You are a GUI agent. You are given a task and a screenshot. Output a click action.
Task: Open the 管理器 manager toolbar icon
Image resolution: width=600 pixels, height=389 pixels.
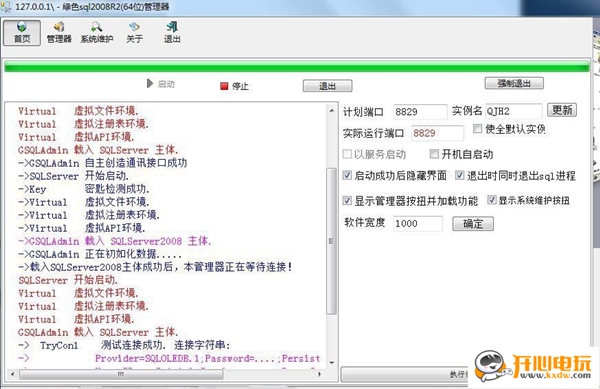(x=59, y=33)
